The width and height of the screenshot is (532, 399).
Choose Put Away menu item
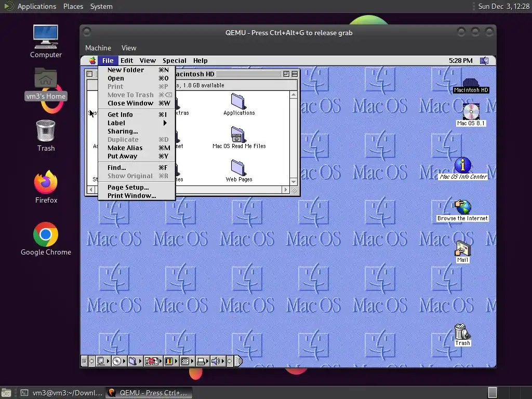pyautogui.click(x=137, y=156)
